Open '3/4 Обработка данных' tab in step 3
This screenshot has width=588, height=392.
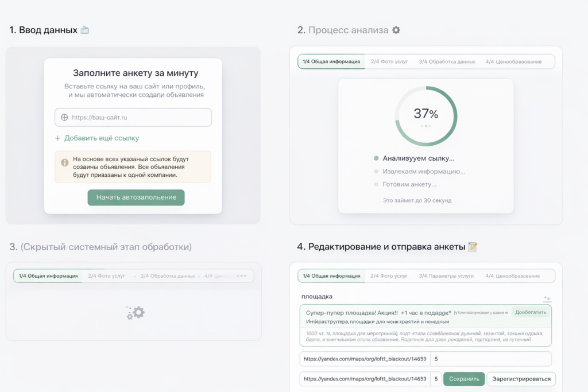point(168,276)
